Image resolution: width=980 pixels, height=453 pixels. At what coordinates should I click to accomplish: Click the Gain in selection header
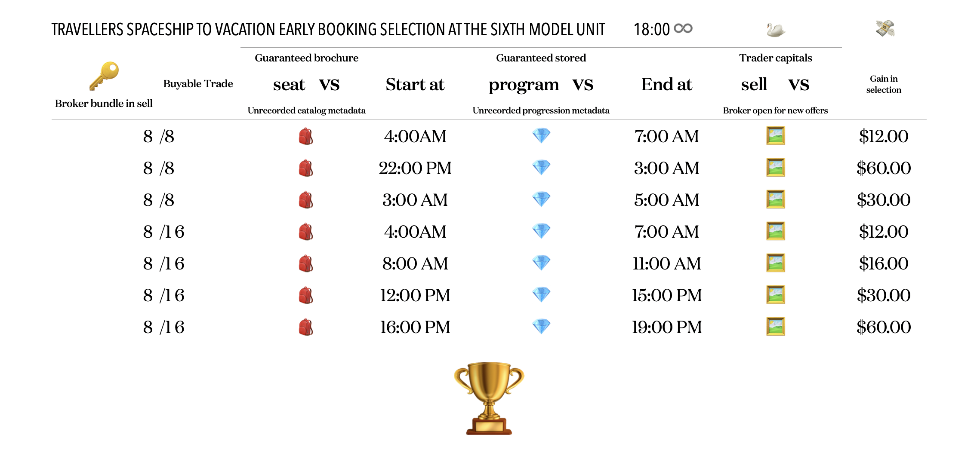click(884, 84)
